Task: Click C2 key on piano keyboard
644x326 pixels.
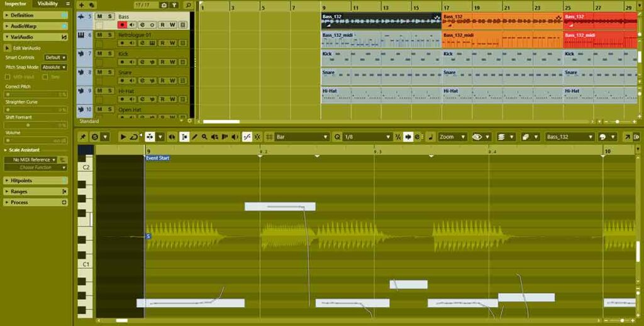Action: click(x=86, y=168)
